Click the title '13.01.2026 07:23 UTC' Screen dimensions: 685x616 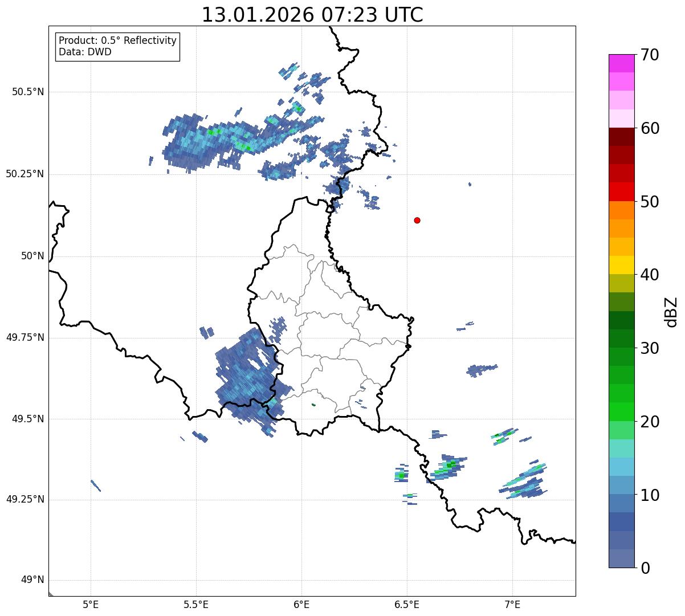(x=312, y=15)
